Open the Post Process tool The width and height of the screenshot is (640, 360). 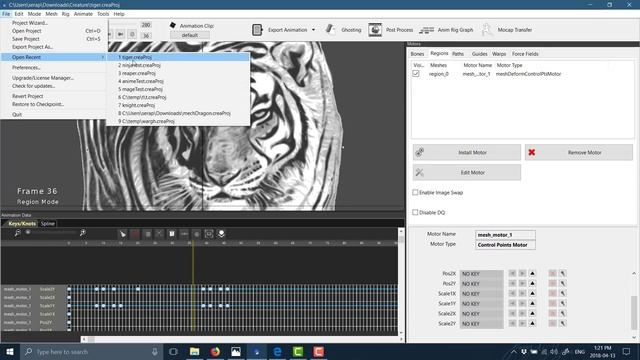[x=391, y=30]
